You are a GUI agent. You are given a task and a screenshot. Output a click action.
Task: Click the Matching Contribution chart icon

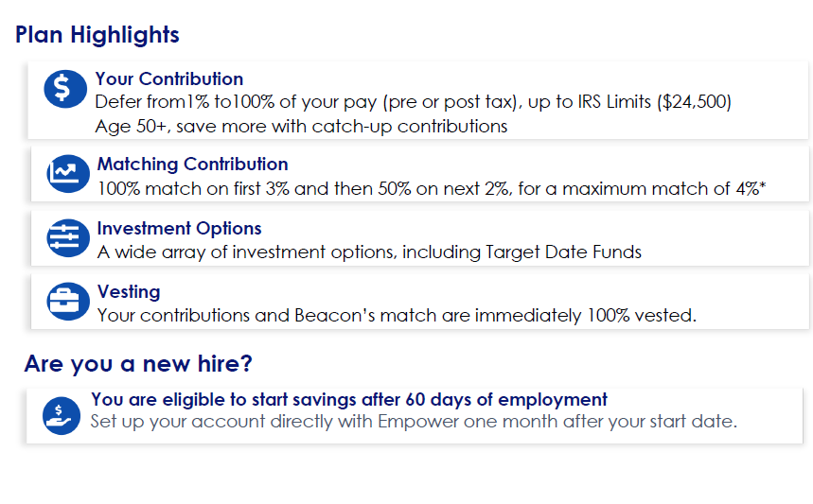[68, 174]
